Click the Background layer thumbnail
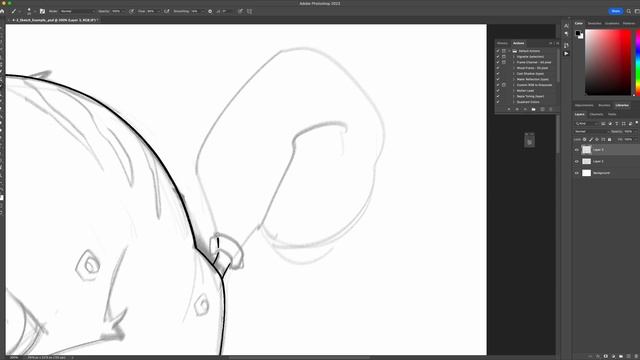 pos(587,173)
